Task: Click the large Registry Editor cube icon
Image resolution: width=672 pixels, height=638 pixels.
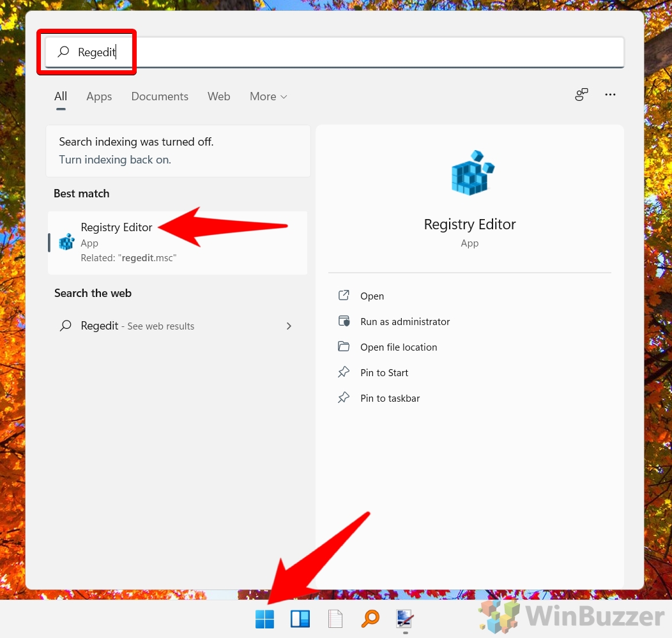Action: pos(473,172)
